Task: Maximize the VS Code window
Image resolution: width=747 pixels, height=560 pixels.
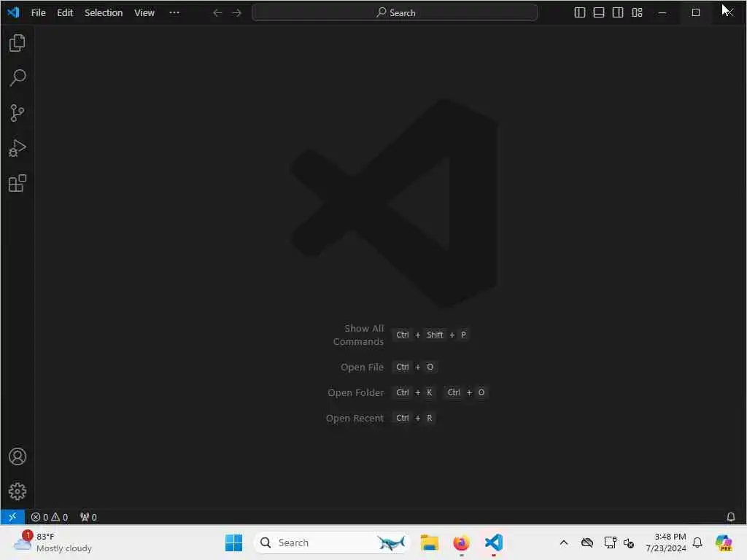Action: [x=696, y=13]
